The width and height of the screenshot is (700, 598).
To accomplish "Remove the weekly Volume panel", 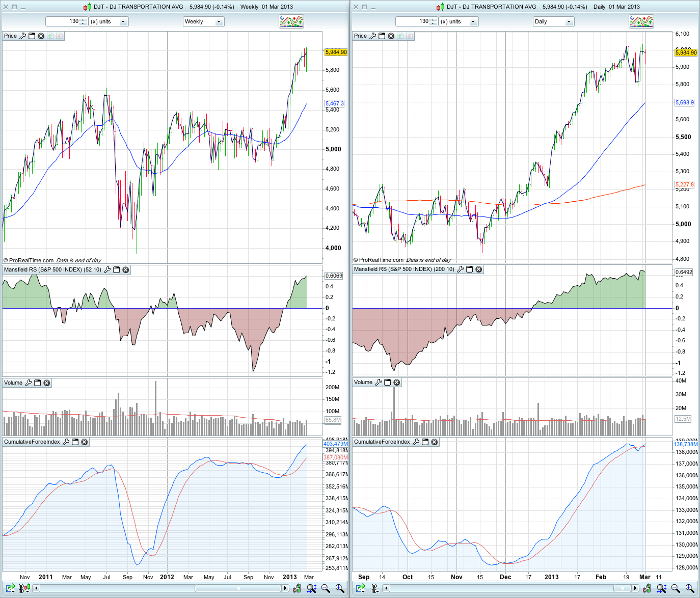I will click(x=46, y=383).
